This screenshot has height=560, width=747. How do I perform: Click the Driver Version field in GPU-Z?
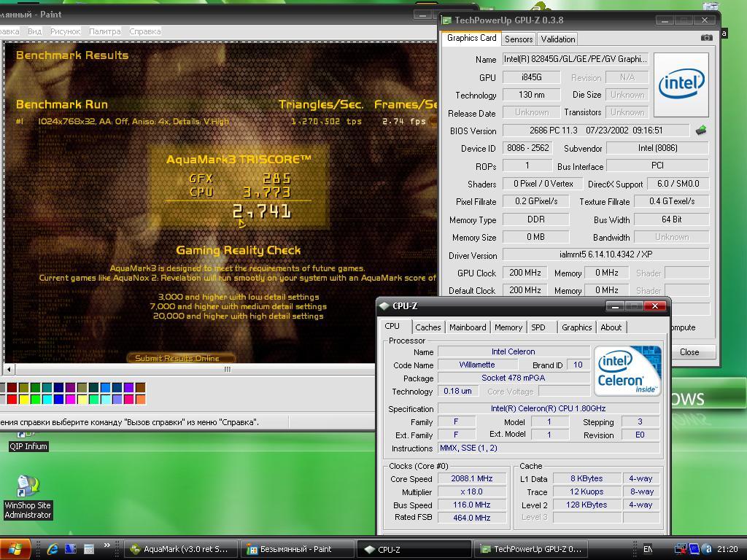(x=605, y=254)
